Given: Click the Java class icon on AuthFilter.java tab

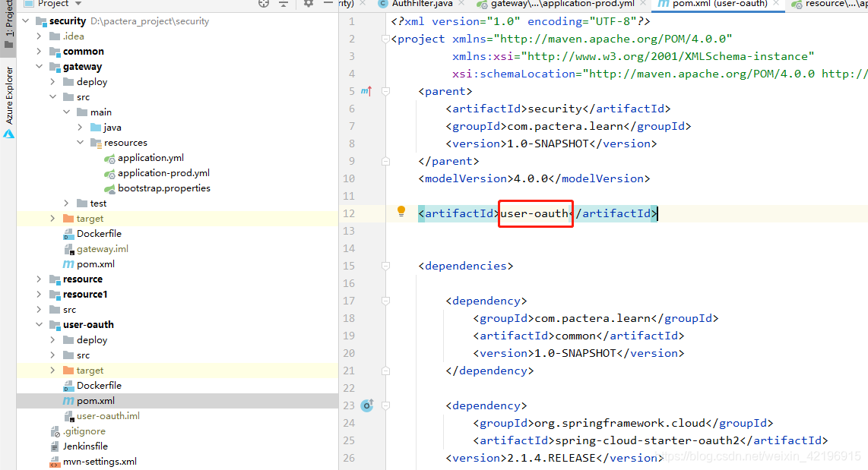Looking at the screenshot, I should [382, 4].
